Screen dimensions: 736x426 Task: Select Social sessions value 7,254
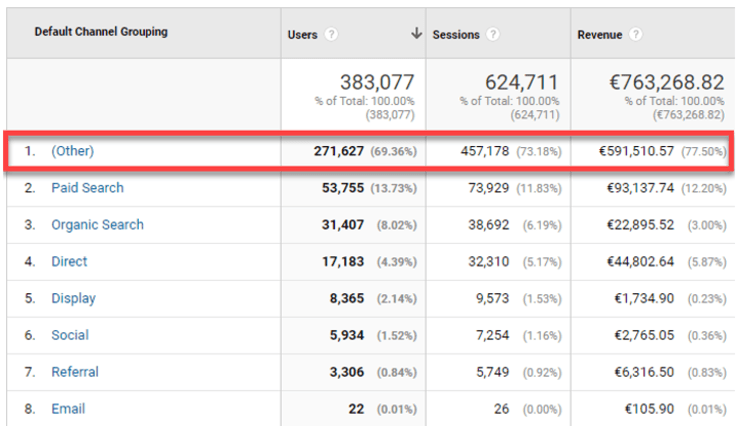pyautogui.click(x=492, y=335)
